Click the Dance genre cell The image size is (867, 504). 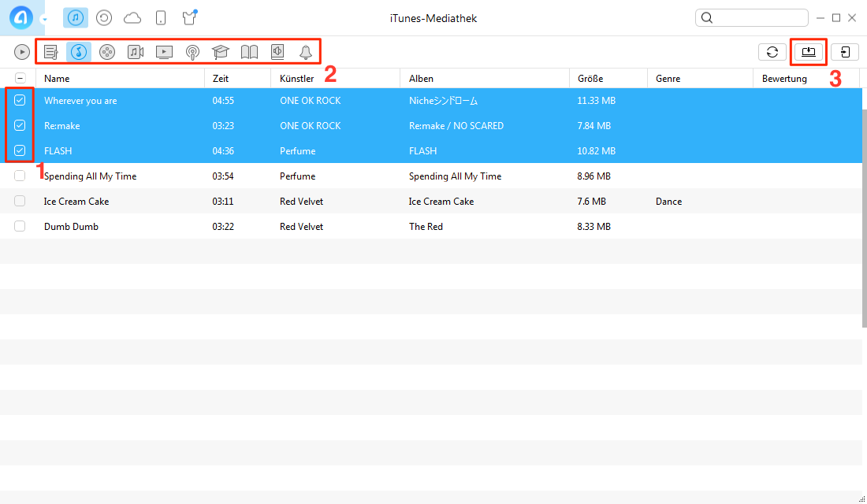pyautogui.click(x=668, y=201)
